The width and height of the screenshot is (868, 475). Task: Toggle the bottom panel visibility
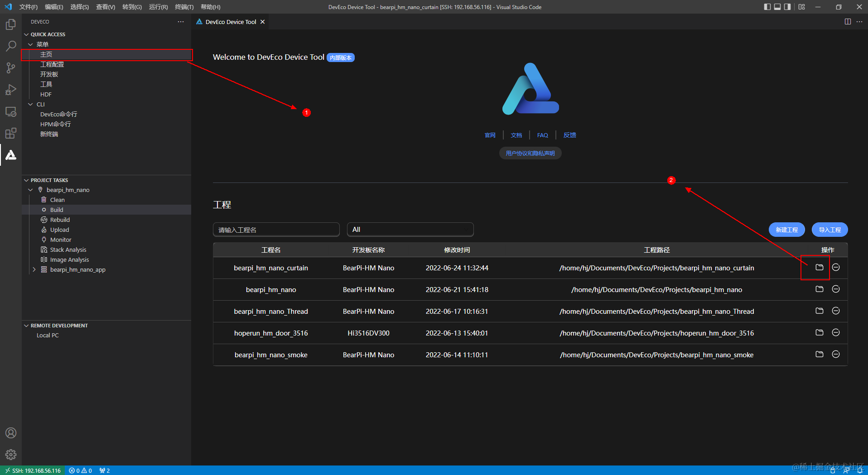click(x=777, y=7)
